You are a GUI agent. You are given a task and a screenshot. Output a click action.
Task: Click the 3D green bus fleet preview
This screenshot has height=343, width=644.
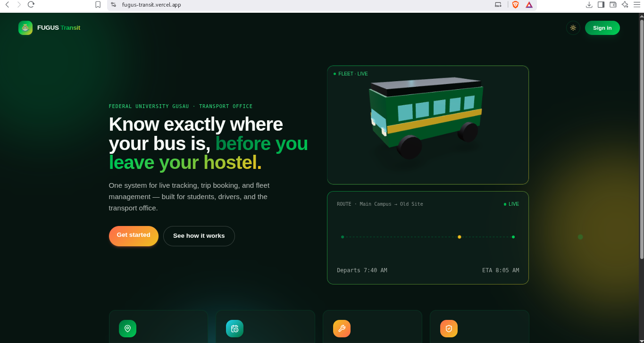coord(425,118)
